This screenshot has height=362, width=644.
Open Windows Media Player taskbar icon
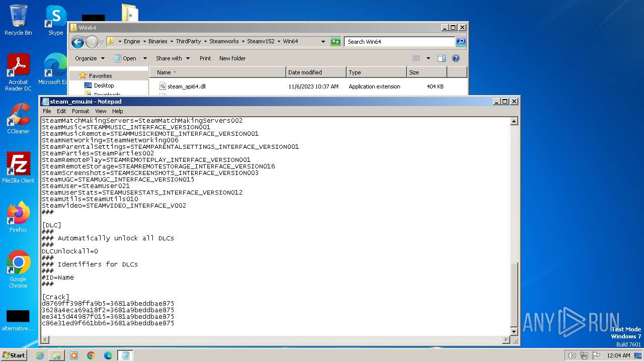click(74, 355)
